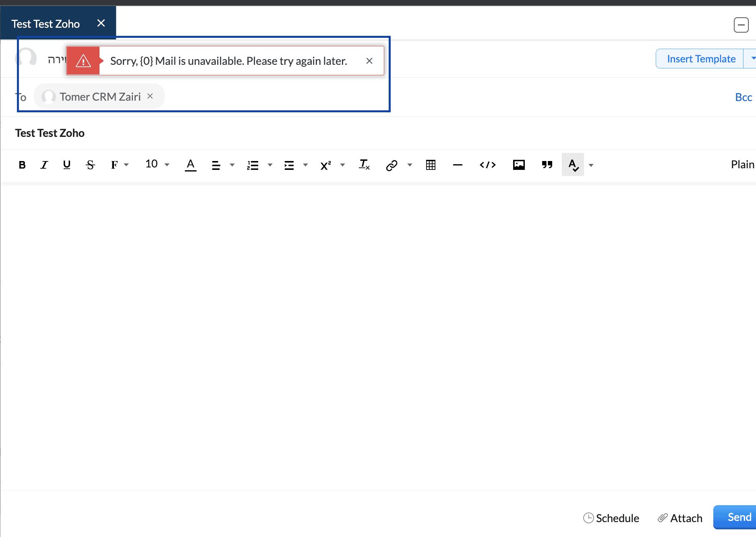The height and width of the screenshot is (537, 756).
Task: Insert a blockquote
Action: pyautogui.click(x=547, y=165)
